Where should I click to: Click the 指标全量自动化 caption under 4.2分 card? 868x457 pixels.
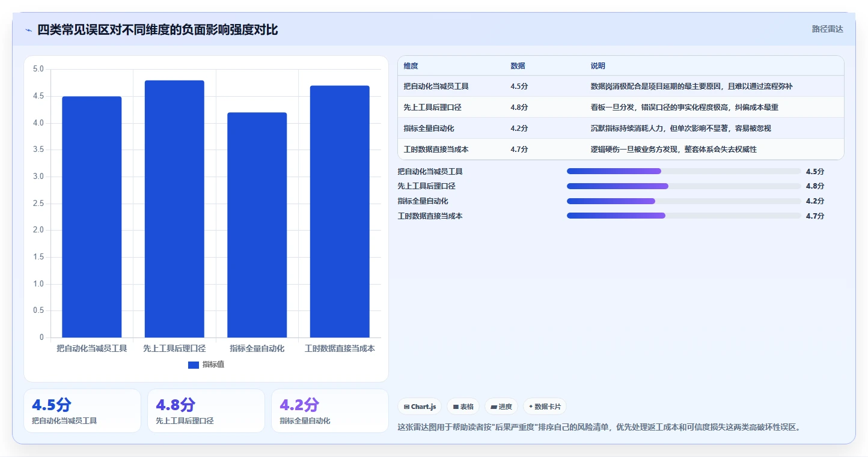(305, 421)
